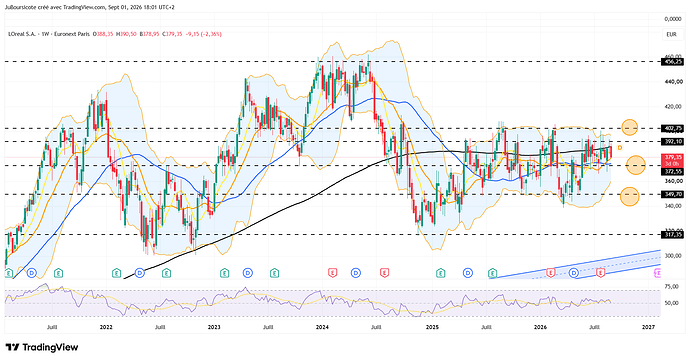The width and height of the screenshot is (690, 360).
Task: Open red earnings E marker near Juill 2026
Action: 601,273
